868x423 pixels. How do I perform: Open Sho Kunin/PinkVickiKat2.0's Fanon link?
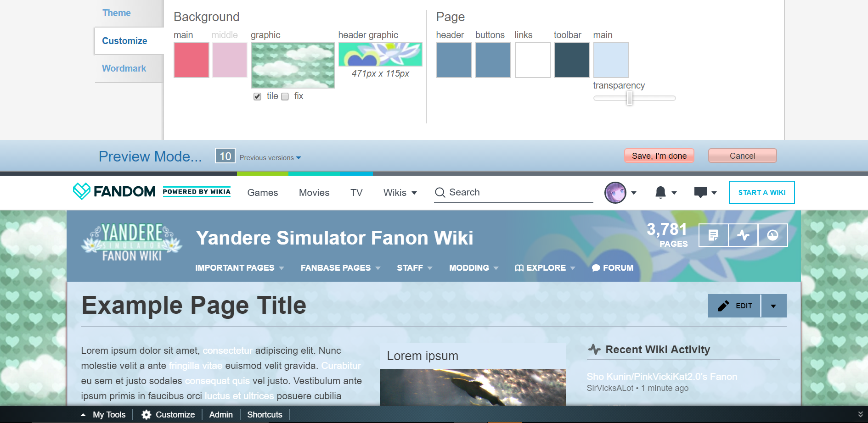pyautogui.click(x=662, y=377)
